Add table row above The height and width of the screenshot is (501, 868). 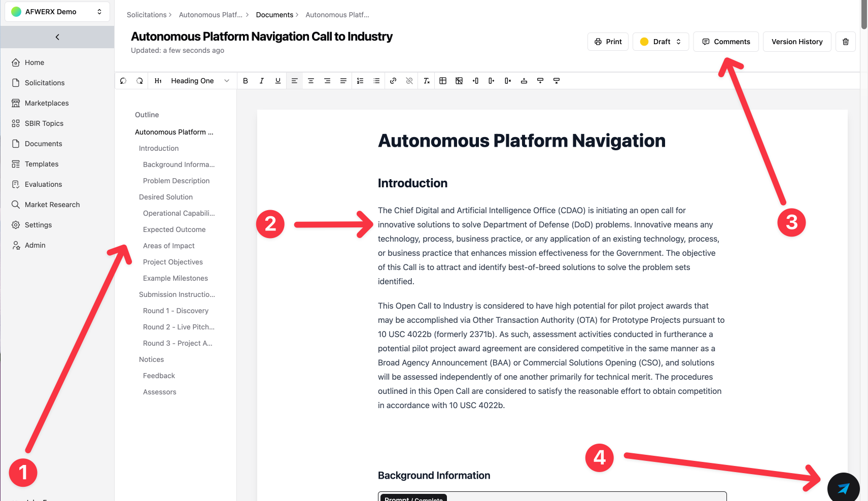point(524,81)
